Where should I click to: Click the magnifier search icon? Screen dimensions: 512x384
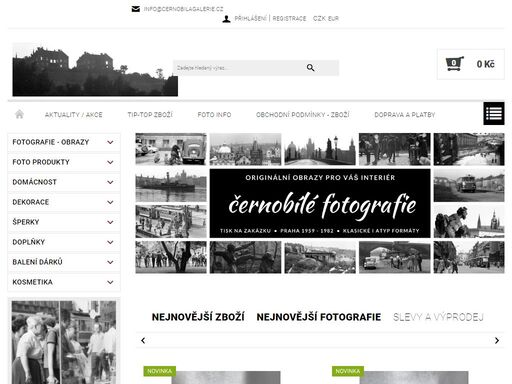[310, 68]
